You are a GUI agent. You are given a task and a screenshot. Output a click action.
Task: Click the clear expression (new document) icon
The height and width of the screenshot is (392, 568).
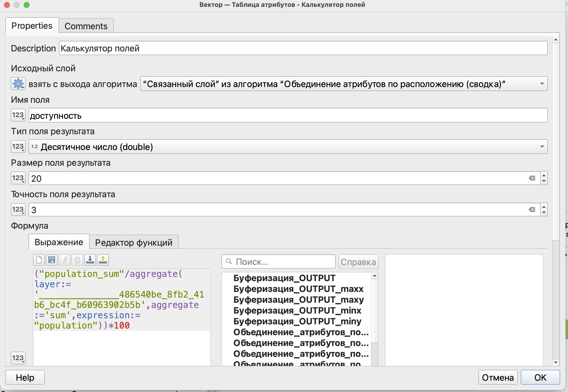[x=39, y=260]
